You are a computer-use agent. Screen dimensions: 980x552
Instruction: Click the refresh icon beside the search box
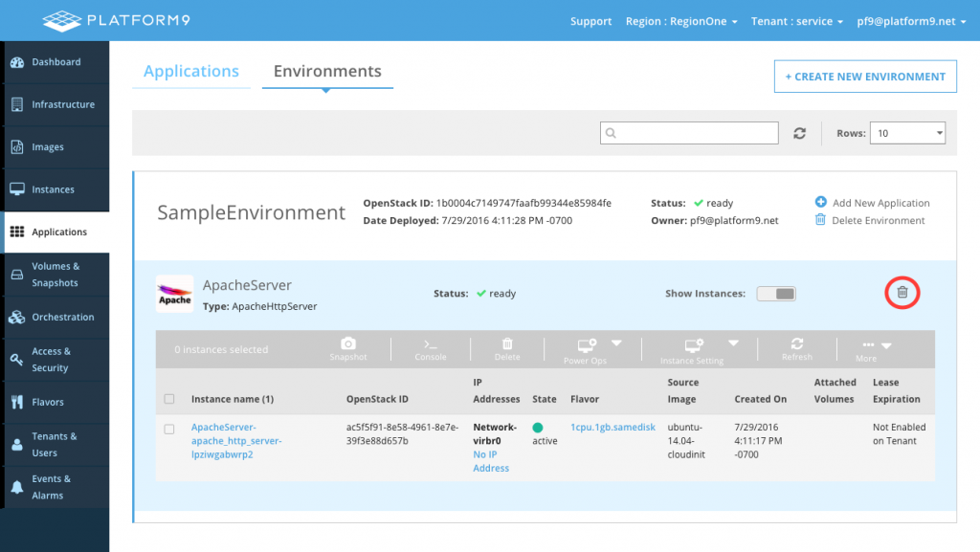click(800, 134)
